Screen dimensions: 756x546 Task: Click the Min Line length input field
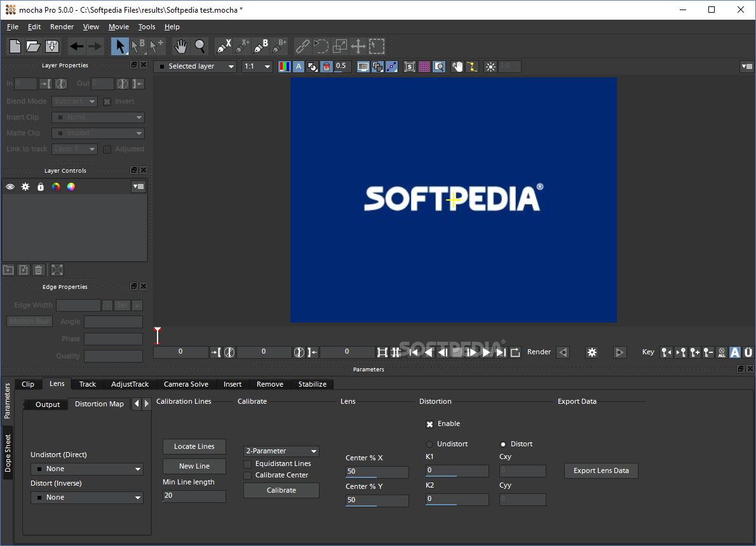coord(194,496)
